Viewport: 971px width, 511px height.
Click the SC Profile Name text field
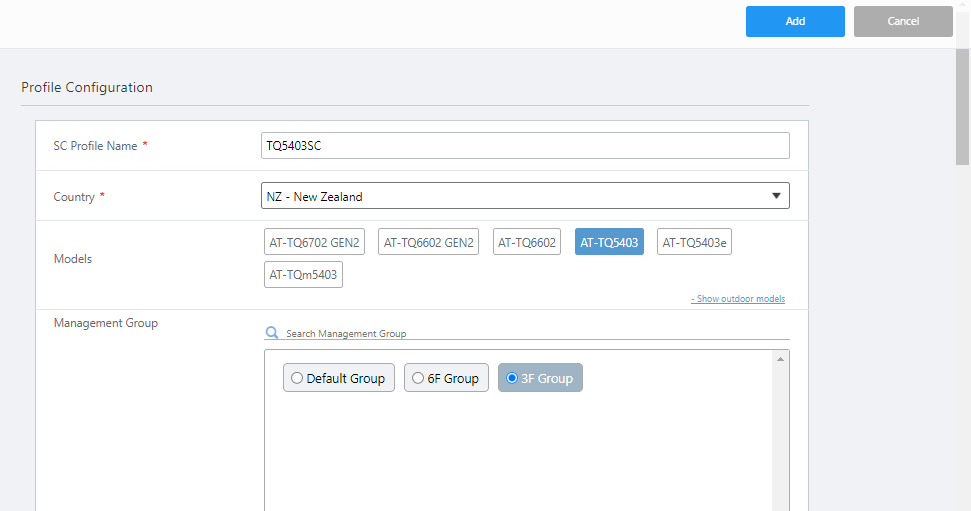pyautogui.click(x=524, y=146)
